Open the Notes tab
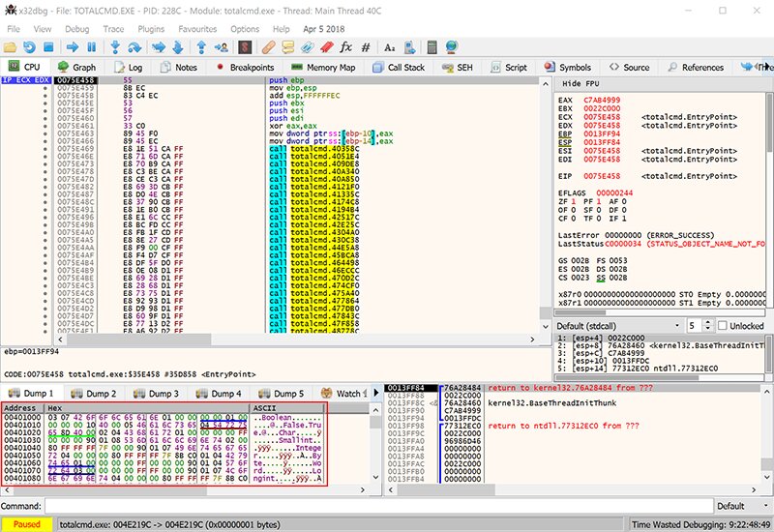This screenshot has height=532, width=774. [179, 67]
